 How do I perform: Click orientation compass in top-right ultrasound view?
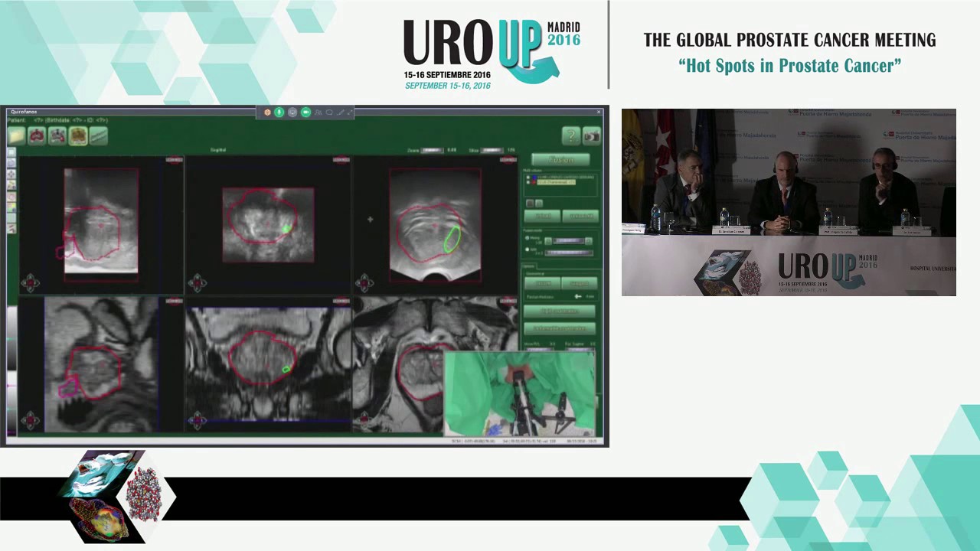pyautogui.click(x=364, y=284)
